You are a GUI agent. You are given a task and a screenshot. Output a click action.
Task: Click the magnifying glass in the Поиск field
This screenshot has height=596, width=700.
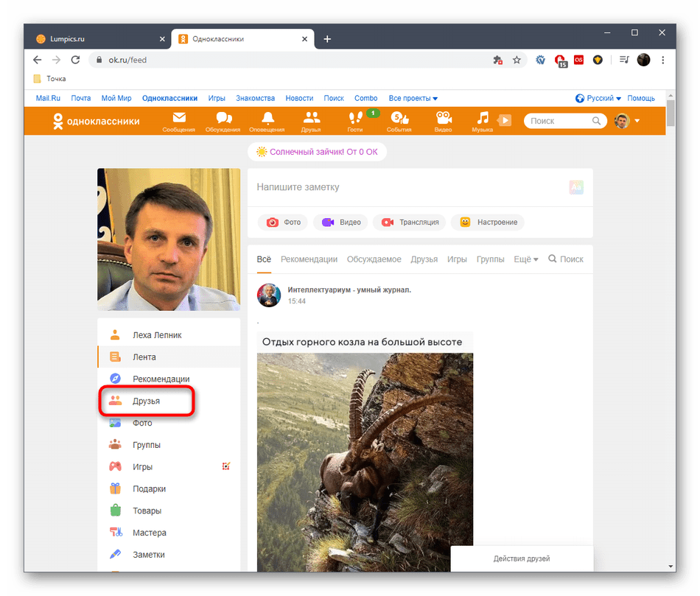point(597,120)
